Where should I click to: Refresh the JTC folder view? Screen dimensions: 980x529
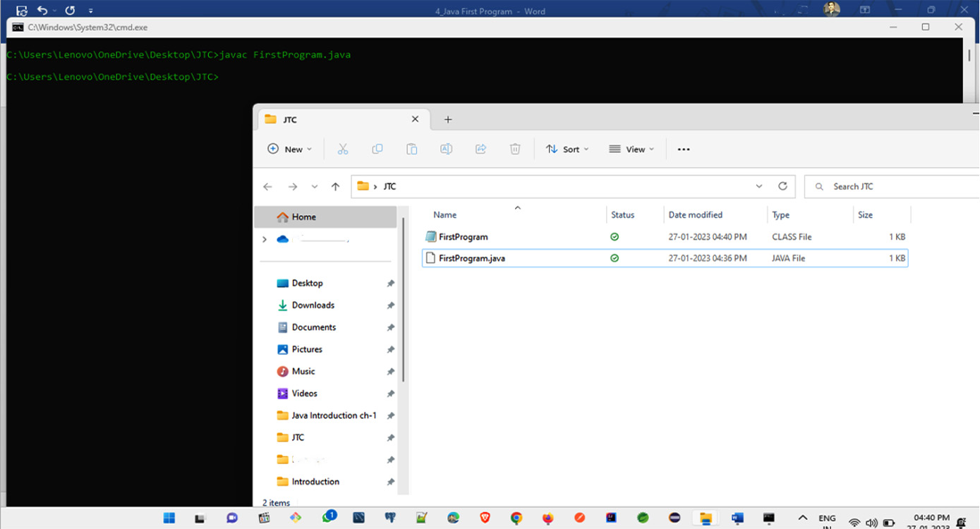click(x=782, y=186)
